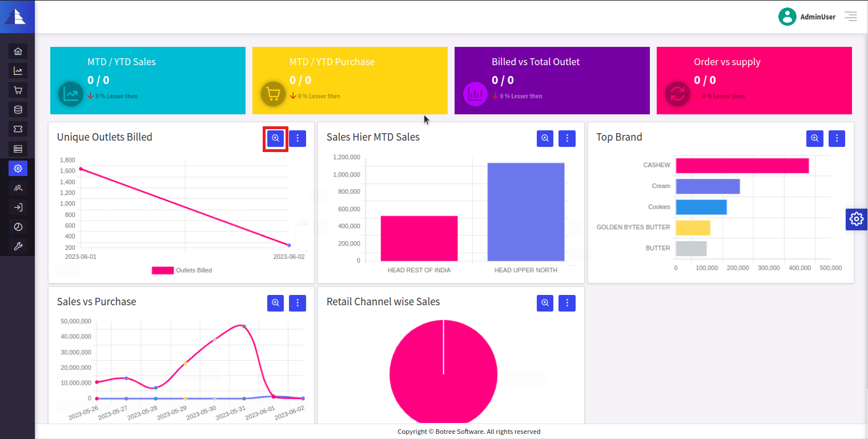Click the Unique Outlets Billed heading
Image resolution: width=868 pixels, height=439 pixels.
tap(105, 137)
